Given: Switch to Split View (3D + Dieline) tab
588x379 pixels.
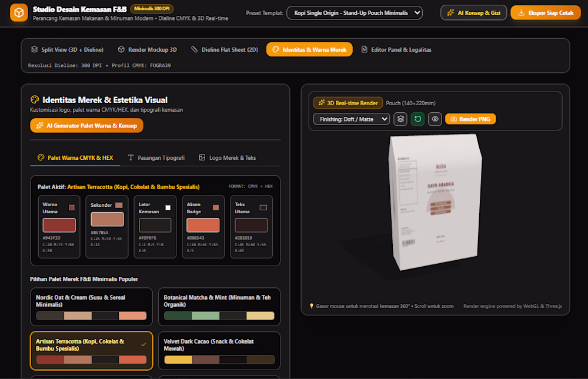Looking at the screenshot, I should click(x=67, y=49).
